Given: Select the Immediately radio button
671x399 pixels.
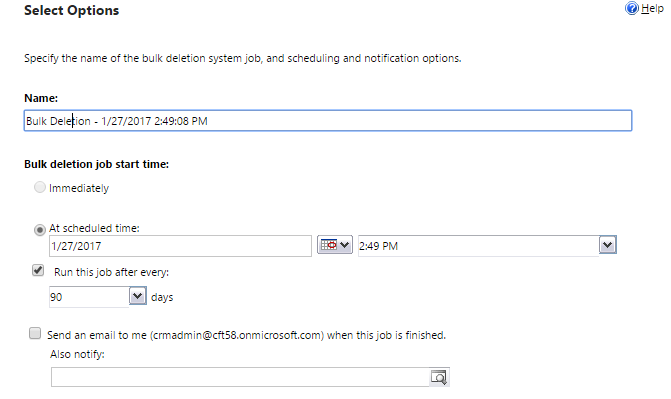Looking at the screenshot, I should (40, 187).
